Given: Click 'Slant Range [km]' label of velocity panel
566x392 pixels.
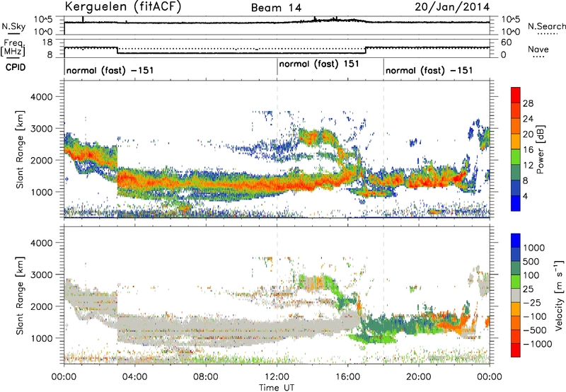Looking at the screenshot, I should pyautogui.click(x=20, y=296).
